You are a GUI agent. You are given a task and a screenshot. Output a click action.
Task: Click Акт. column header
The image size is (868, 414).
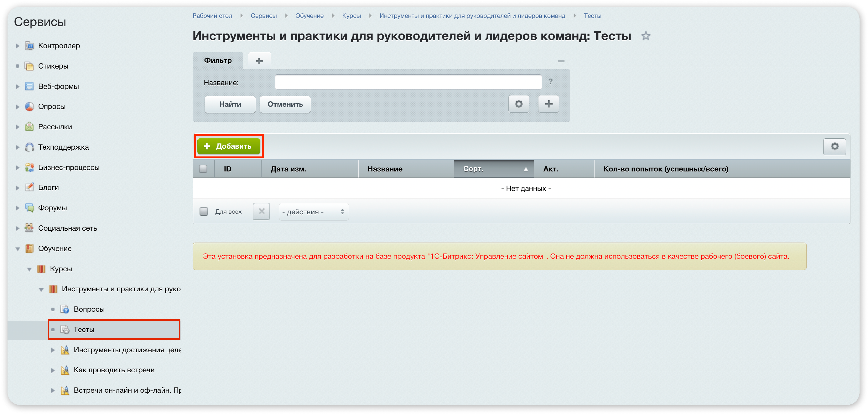click(x=564, y=169)
